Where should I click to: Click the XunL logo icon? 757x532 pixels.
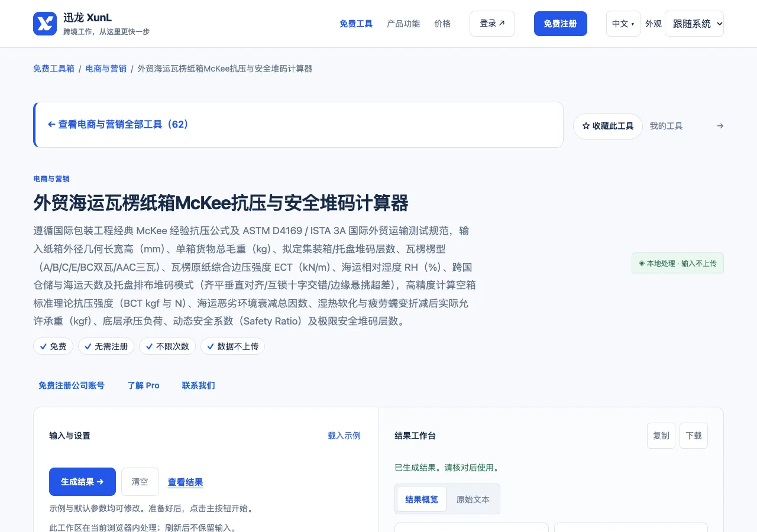click(x=45, y=24)
